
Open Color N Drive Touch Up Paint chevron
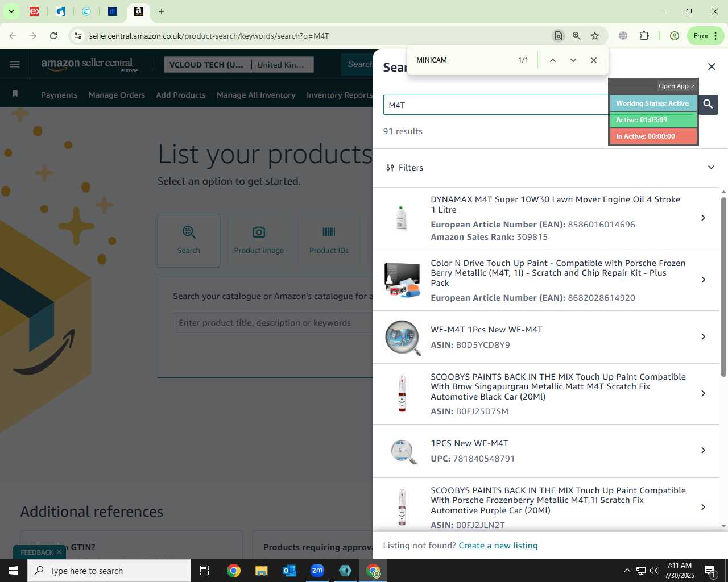(x=704, y=280)
